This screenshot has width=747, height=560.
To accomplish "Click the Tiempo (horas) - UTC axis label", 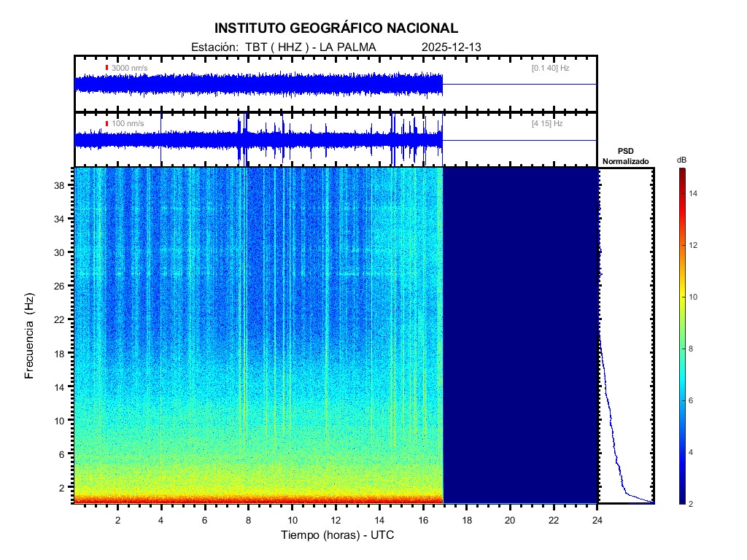I will (x=338, y=535).
